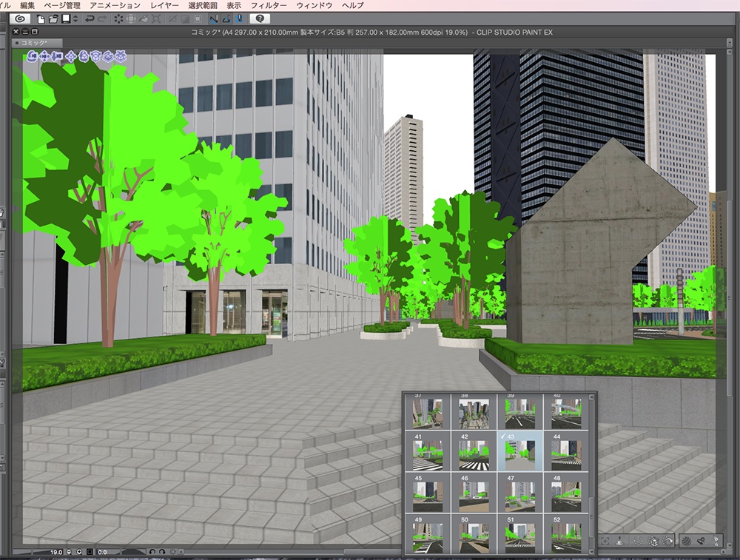This screenshot has width=740, height=560.
Task: Activate the 3D object move icon
Action: point(70,57)
